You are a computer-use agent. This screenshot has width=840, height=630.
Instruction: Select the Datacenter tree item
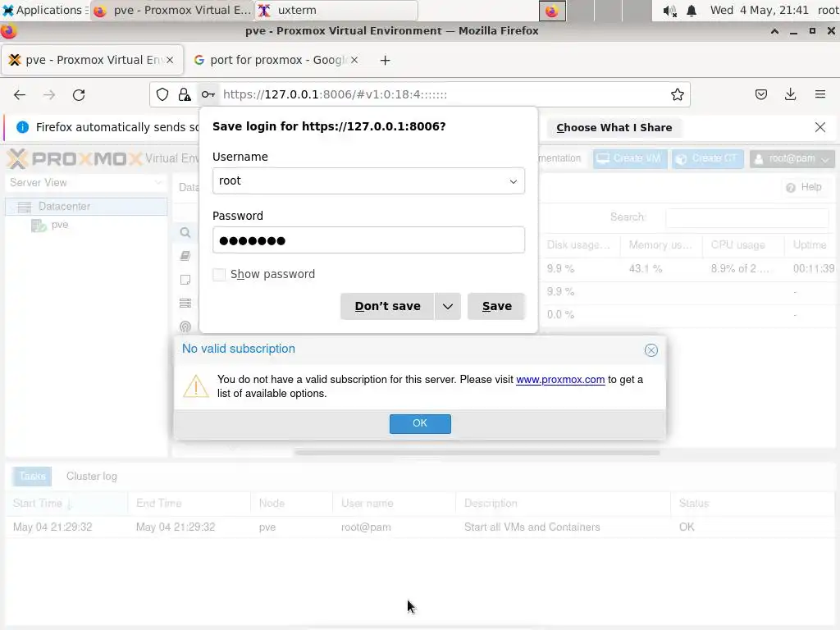tap(85, 207)
